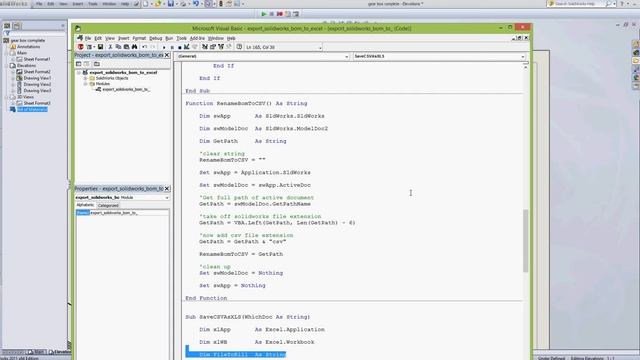Viewport: 640px width, 360px height.
Task: Click the Help icon beside Ln 165 indicator
Action: point(239,47)
